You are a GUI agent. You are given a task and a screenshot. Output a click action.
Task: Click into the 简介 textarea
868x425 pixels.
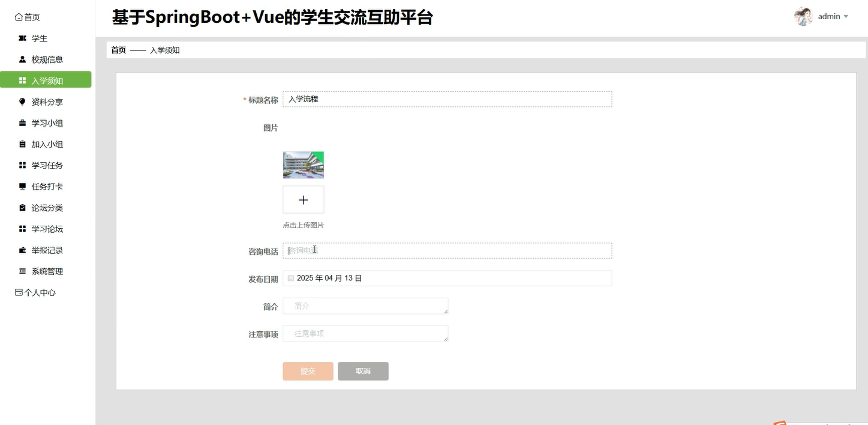point(366,306)
